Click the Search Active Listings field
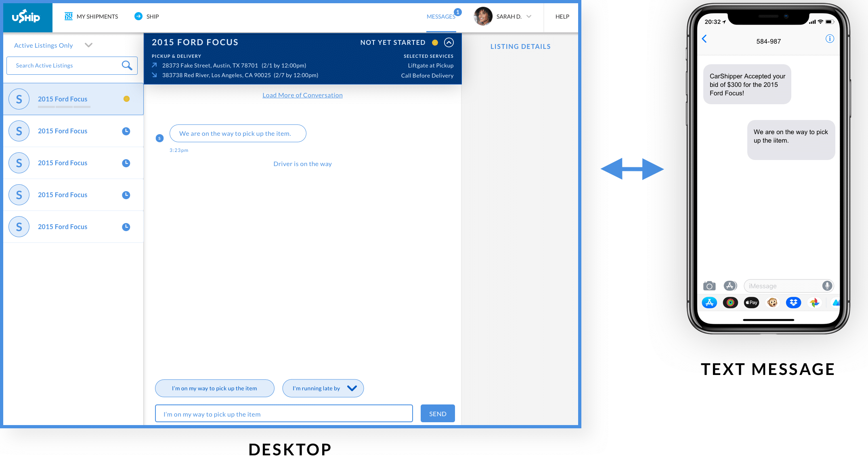868x459 pixels. [x=72, y=65]
